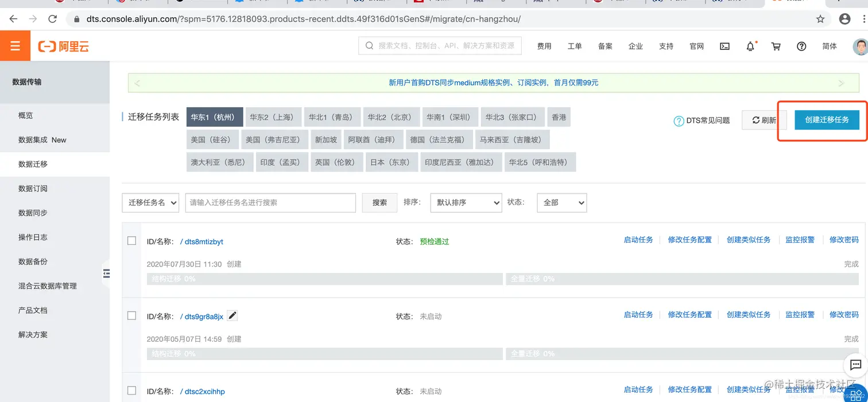This screenshot has height=402, width=868.
Task: Open the feedback icon at bottom right
Action: 856,365
